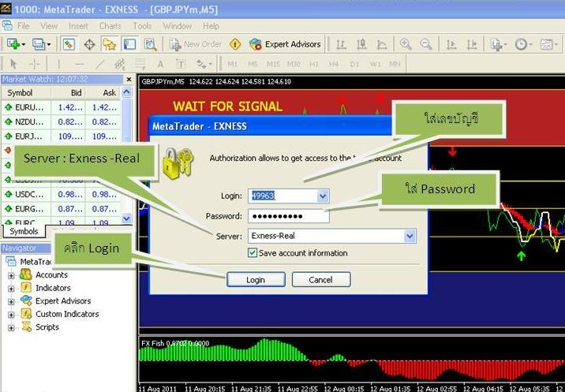Switch chart to D1 timeframe
The width and height of the screenshot is (565, 392).
click(x=354, y=64)
